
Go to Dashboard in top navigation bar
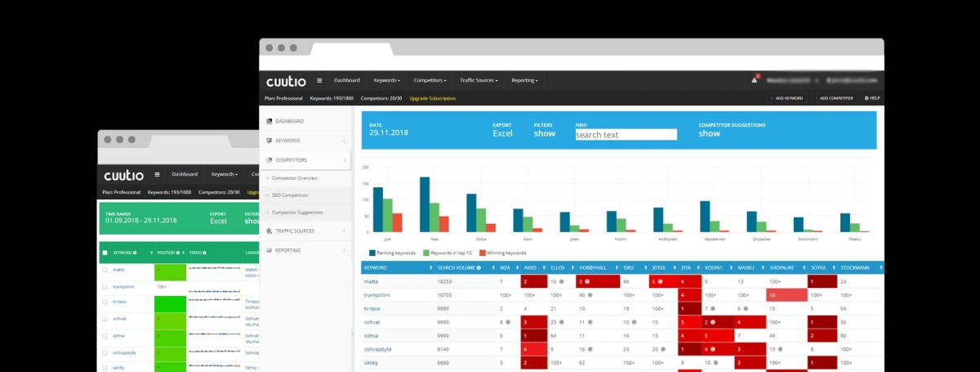[x=346, y=81]
